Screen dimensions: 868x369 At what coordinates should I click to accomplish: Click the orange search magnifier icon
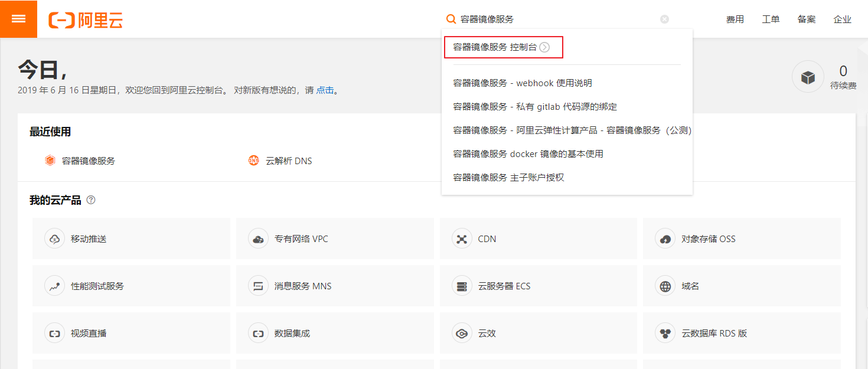coord(451,19)
